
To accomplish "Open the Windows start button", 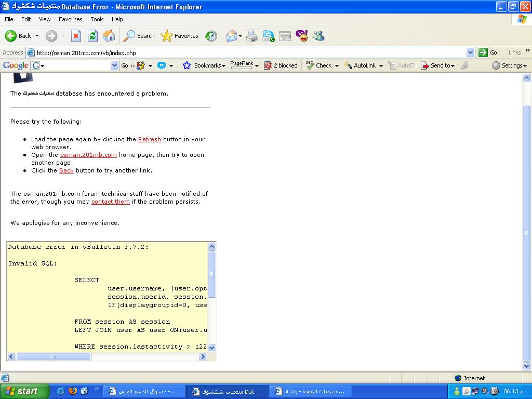I will tap(24, 391).
